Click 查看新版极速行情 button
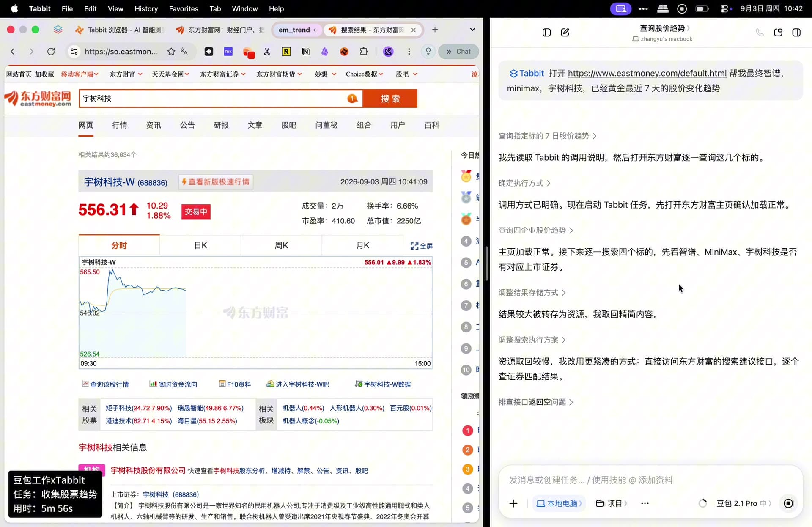The image size is (812, 527). coord(216,182)
